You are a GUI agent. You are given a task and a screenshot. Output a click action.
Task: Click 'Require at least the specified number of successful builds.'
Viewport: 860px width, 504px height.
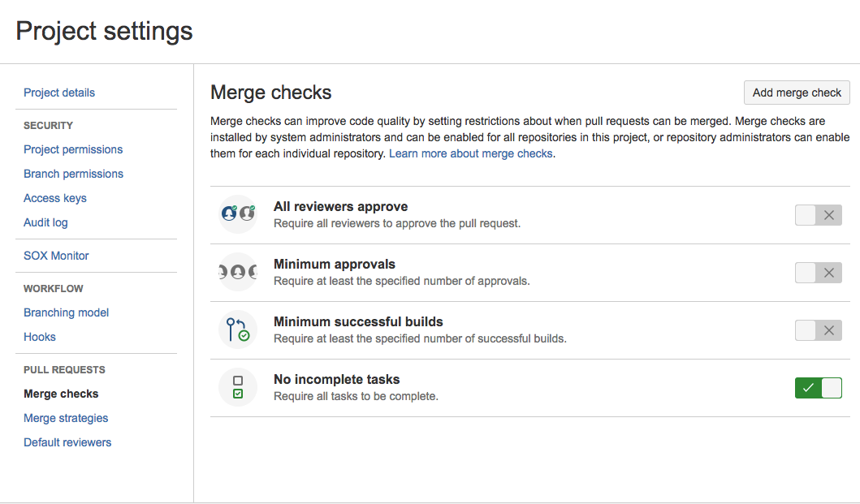point(420,338)
